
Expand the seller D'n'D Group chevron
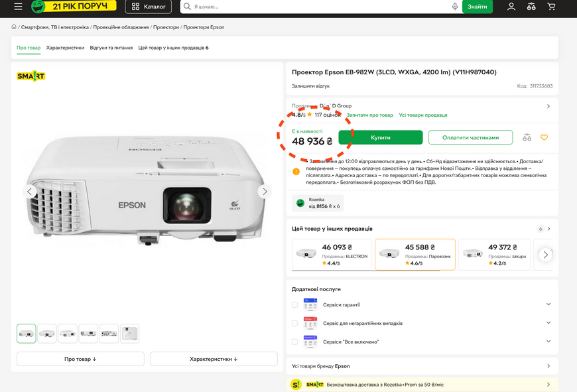pyautogui.click(x=548, y=106)
